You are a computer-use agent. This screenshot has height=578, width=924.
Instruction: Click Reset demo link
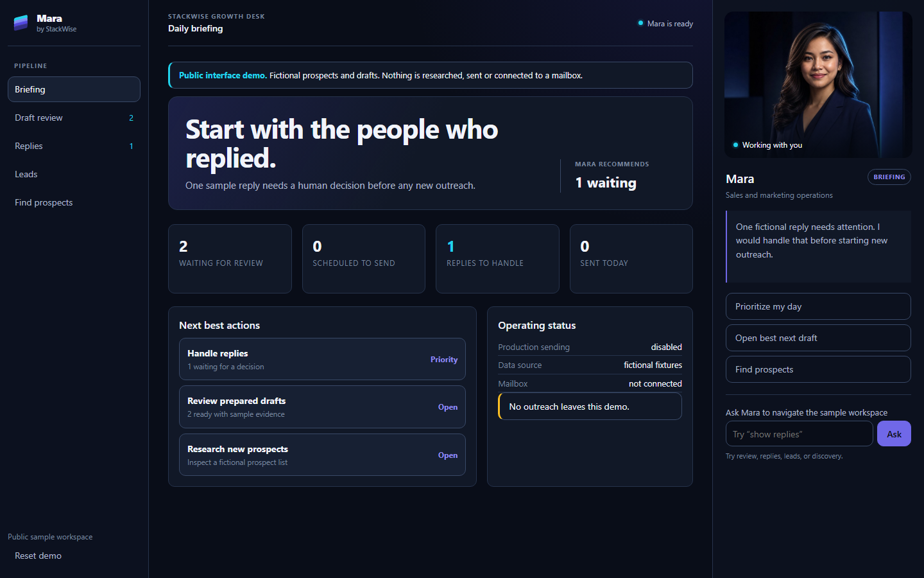coord(38,556)
